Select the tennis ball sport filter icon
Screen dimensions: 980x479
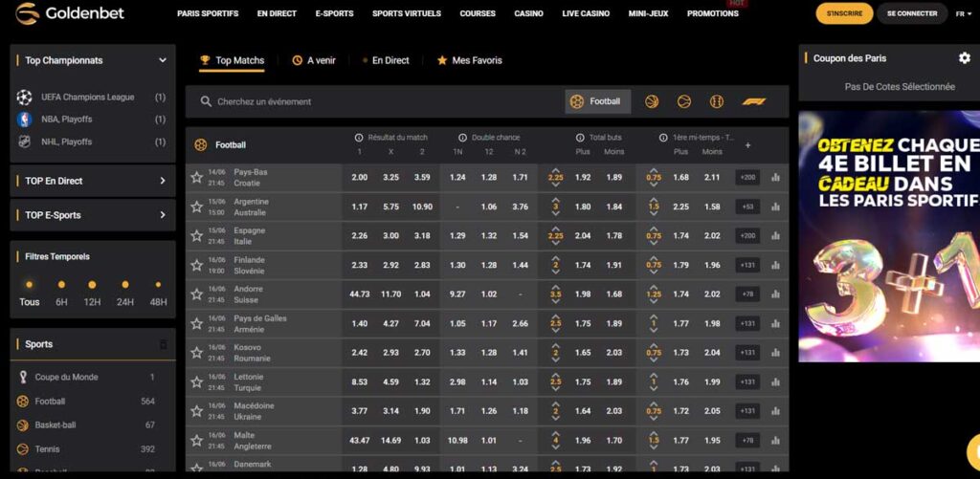click(x=684, y=101)
